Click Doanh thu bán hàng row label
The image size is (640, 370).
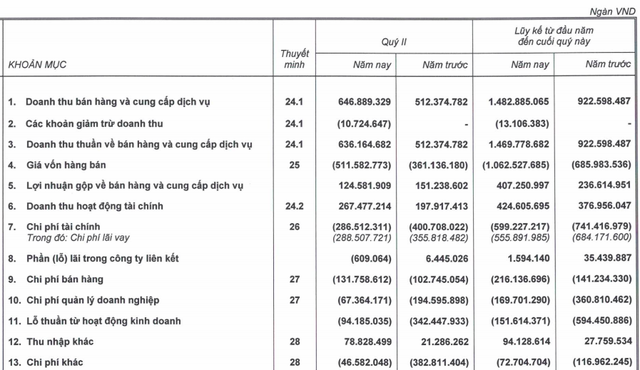(x=118, y=102)
